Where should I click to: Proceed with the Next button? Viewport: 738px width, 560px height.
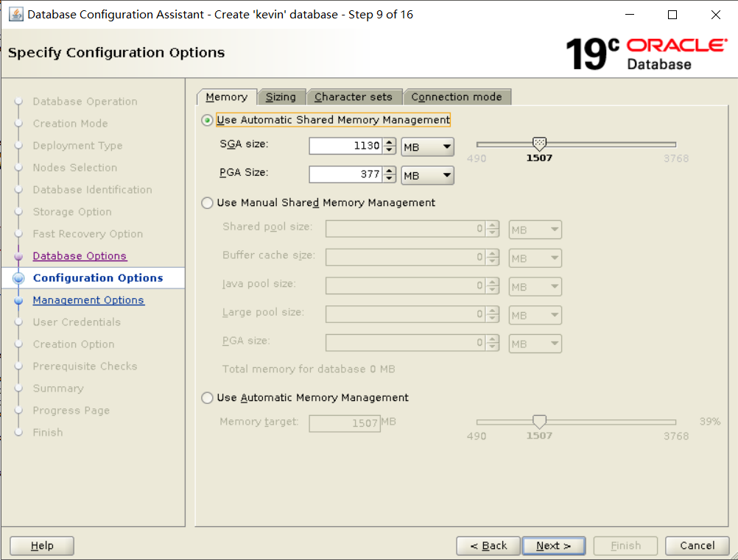coord(554,545)
